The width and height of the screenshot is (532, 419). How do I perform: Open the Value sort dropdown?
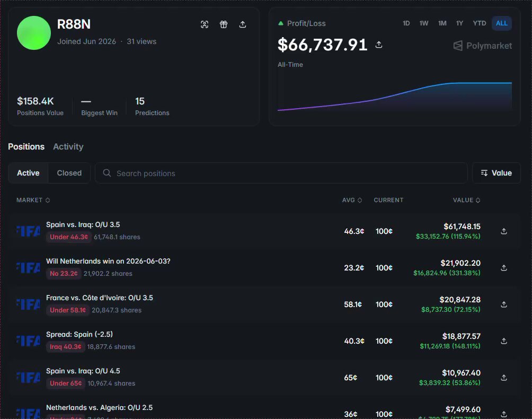point(496,173)
